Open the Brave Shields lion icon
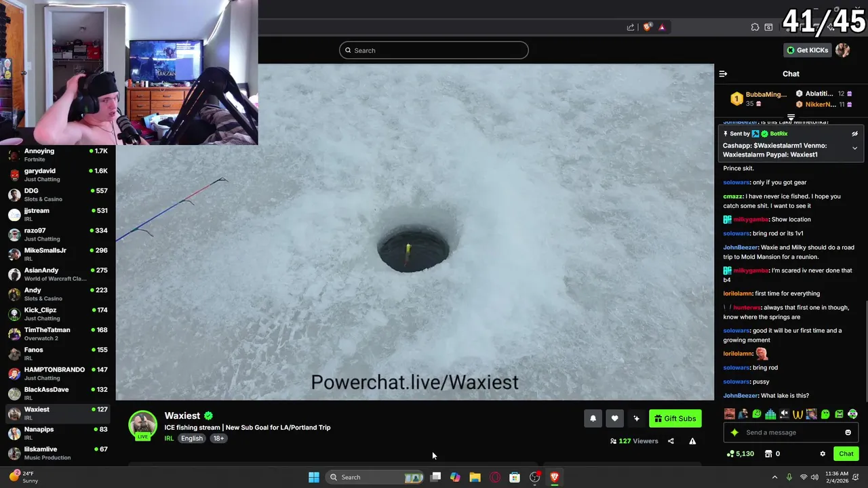Screen dimensions: 868x488 click(648, 27)
